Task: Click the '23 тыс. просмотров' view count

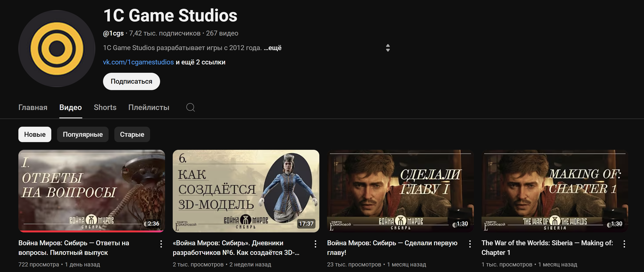Action: 354,264
